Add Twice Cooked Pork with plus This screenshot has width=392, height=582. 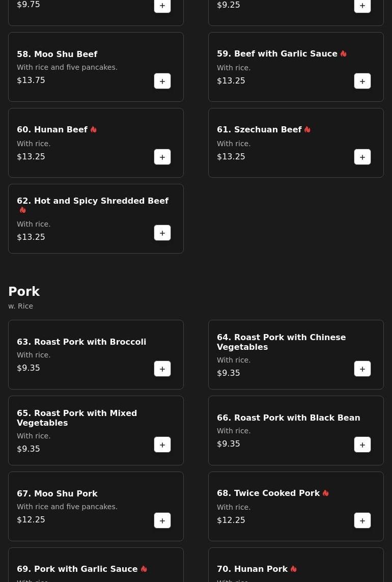coord(362,520)
